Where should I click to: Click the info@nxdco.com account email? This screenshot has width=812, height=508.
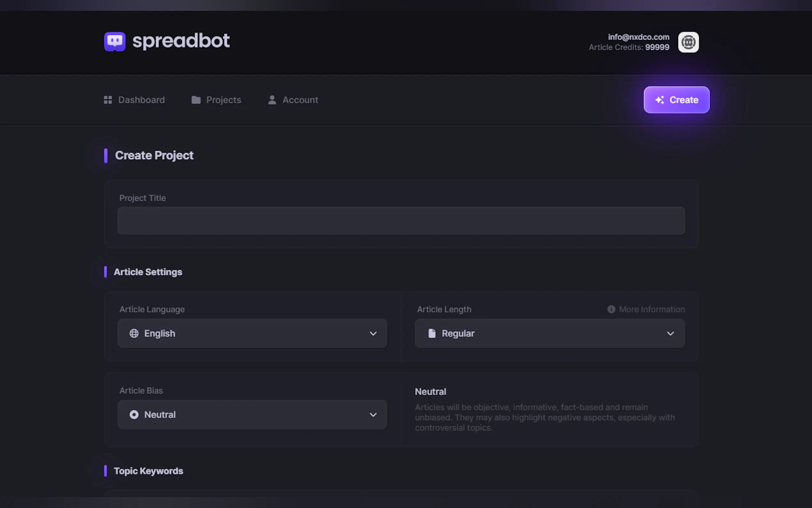coord(638,37)
